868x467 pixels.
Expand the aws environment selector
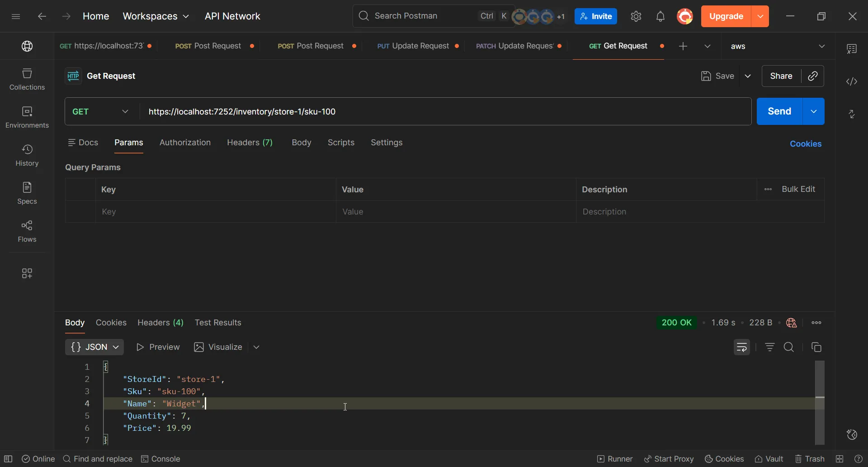tap(822, 46)
